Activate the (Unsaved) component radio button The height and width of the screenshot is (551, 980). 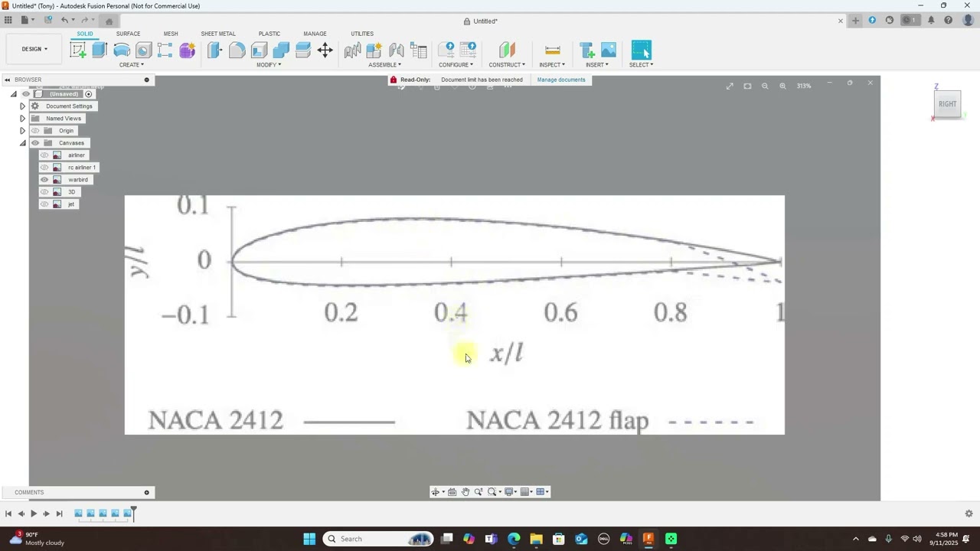tap(88, 94)
